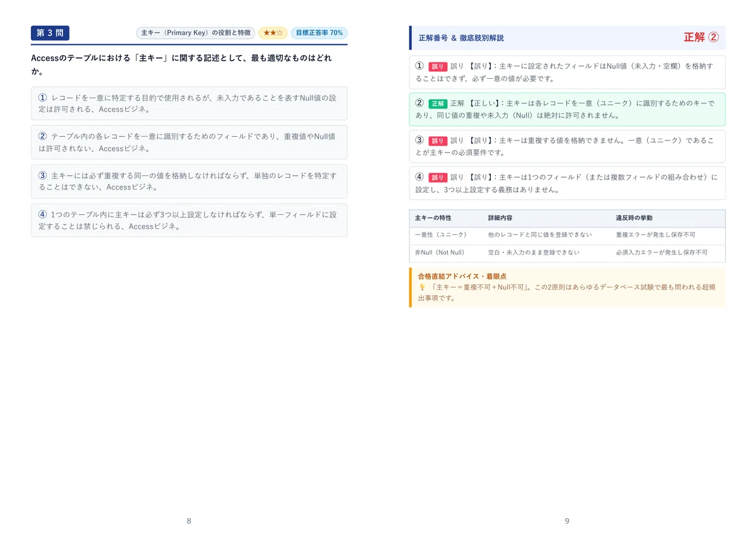Select answer option ④ about three or more keys
Image resolution: width=756 pixels, height=537 pixels.
189,220
